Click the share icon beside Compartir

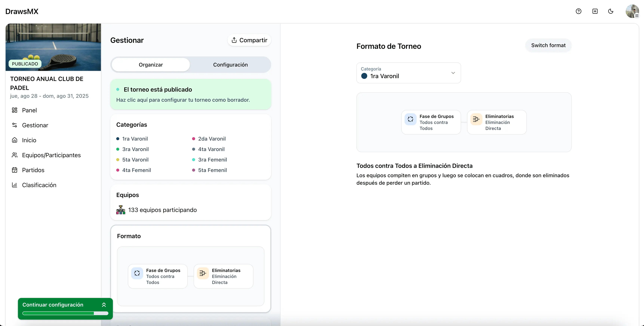[234, 40]
